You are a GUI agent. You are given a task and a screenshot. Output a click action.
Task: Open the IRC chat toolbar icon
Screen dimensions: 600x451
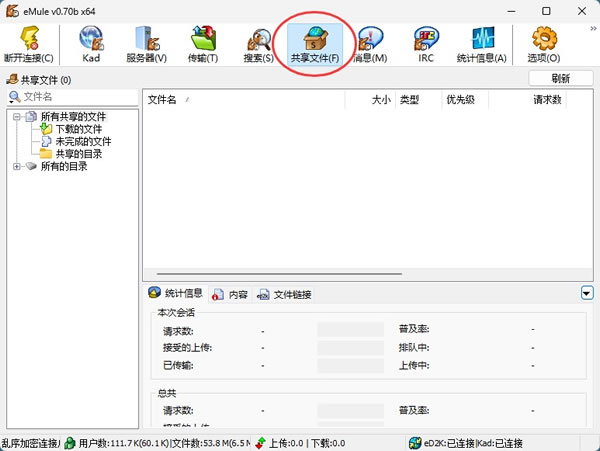tap(426, 38)
